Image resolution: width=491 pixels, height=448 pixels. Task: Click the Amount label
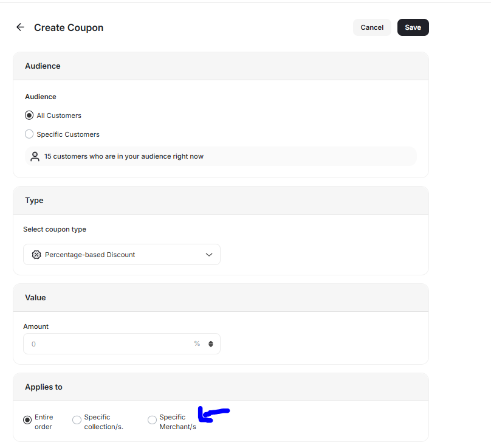[36, 326]
